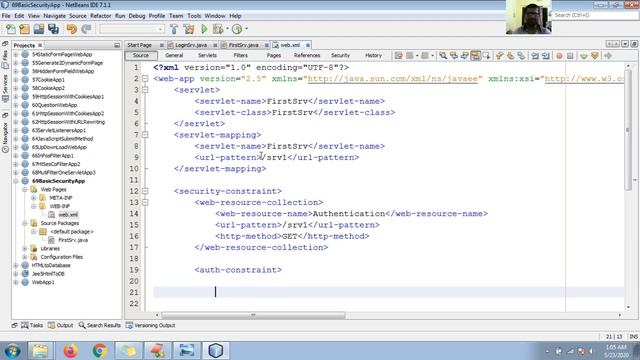Toggle Rectangular Selection editor icon
640x360 pixels.
point(486,56)
